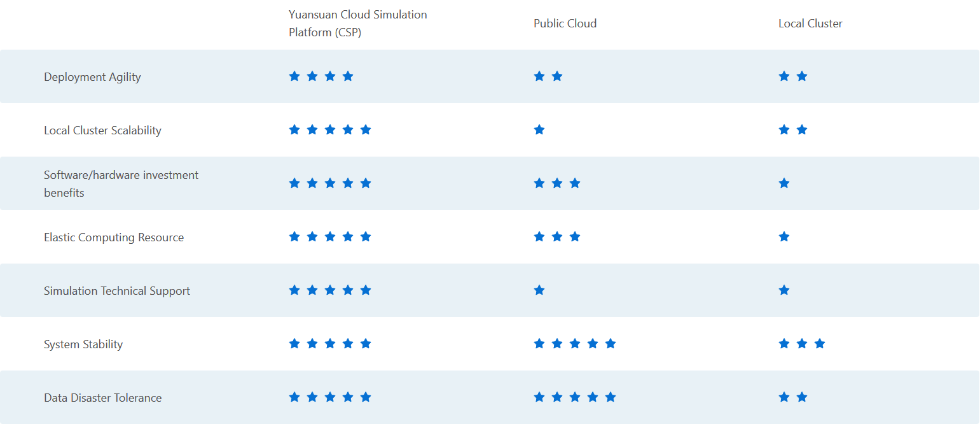Click the single Public Cloud Local Cluster Scalability star
Viewport: 980px width, 424px height.
[539, 130]
